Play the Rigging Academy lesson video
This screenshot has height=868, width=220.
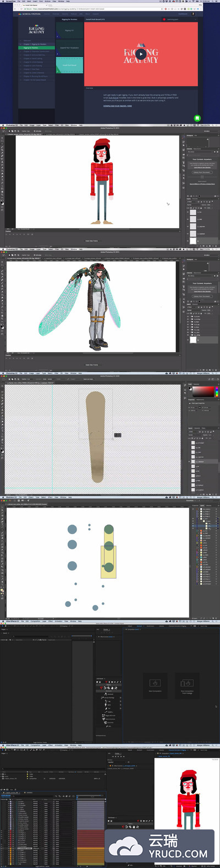tap(141, 53)
